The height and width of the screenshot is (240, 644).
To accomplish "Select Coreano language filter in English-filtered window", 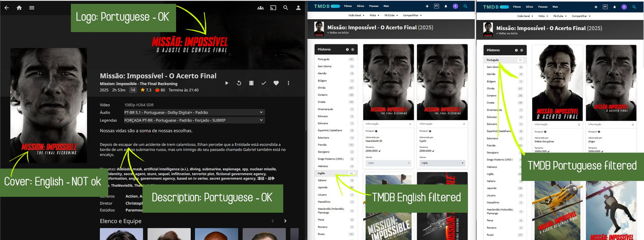I will click(336, 95).
